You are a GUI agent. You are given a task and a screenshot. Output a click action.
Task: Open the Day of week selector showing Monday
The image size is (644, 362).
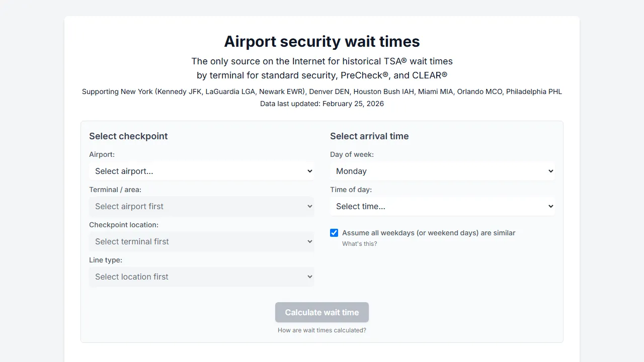coord(442,171)
